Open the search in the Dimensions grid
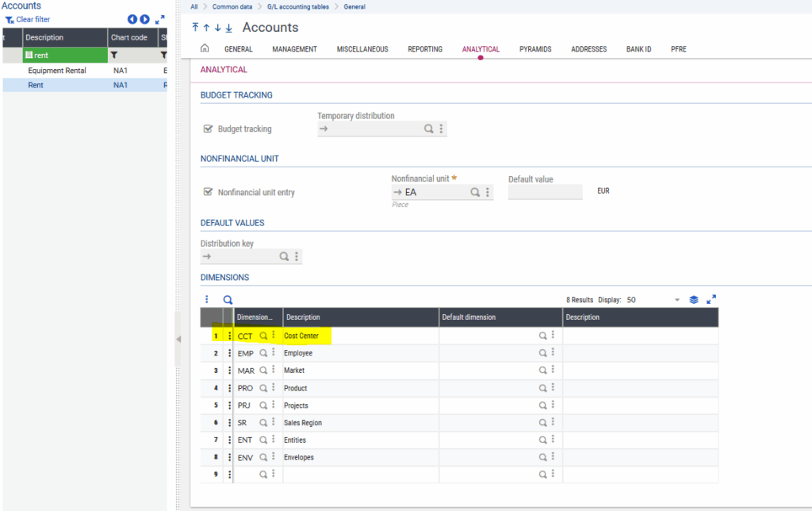Image resolution: width=812 pixels, height=511 pixels. [227, 299]
